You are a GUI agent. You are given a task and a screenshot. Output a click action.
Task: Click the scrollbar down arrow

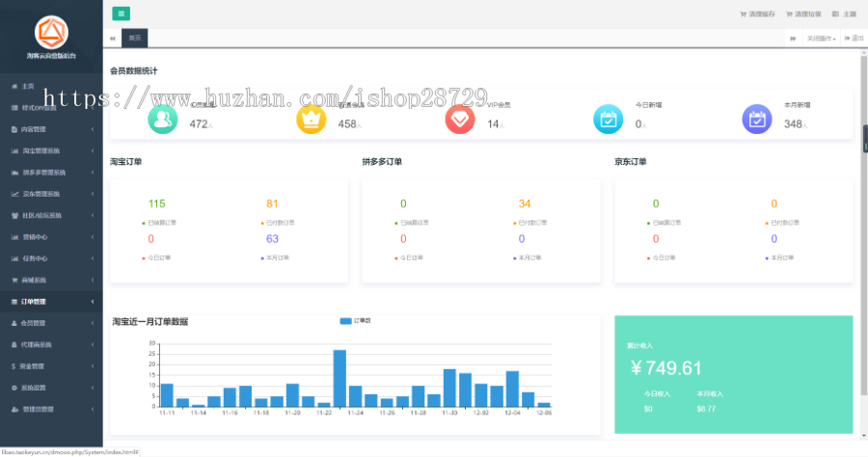[x=863, y=436]
